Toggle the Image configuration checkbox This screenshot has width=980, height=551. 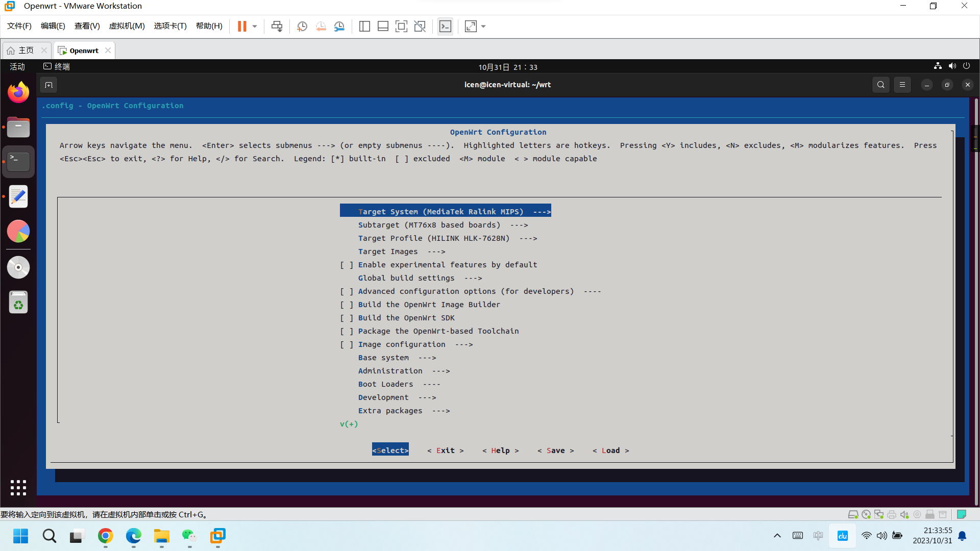347,344
